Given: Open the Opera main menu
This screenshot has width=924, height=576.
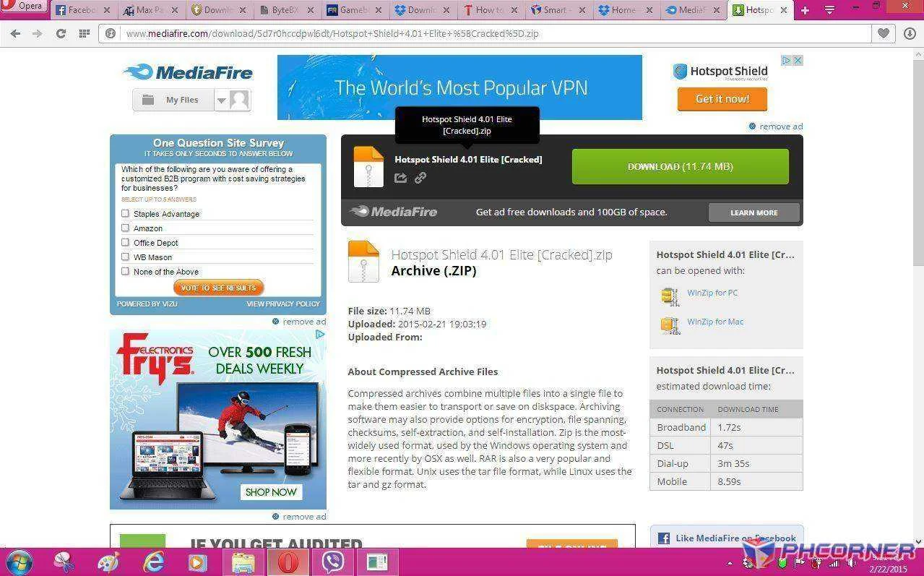Looking at the screenshot, I should pos(24,7).
